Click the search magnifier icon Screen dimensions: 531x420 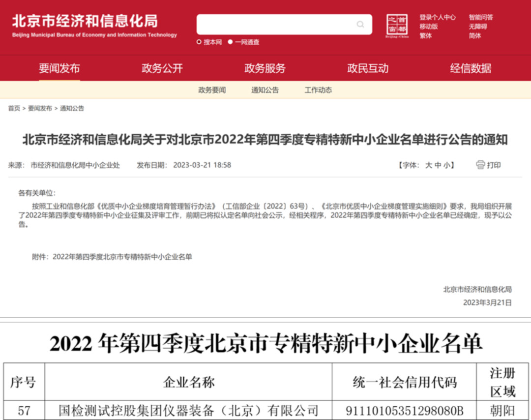pos(360,24)
